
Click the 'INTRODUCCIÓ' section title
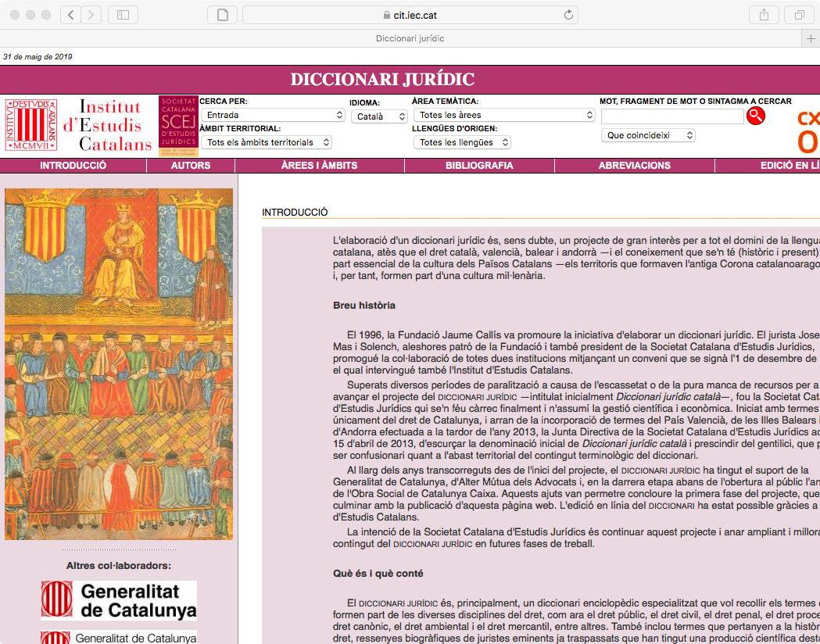(x=295, y=213)
